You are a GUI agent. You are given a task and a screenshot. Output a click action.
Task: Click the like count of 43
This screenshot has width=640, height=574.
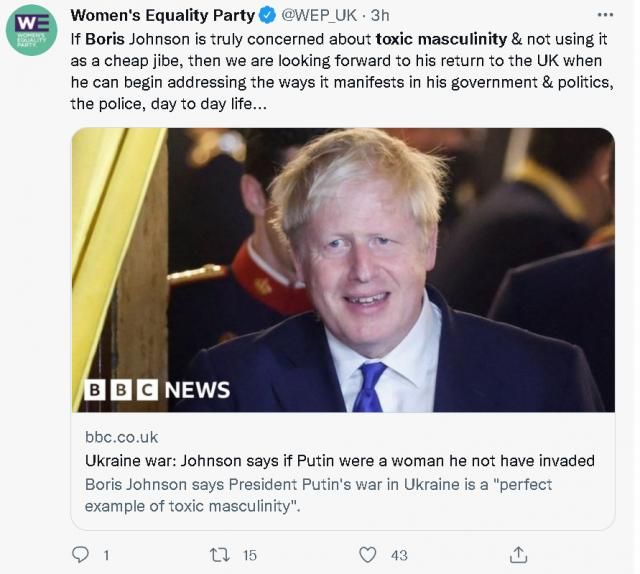[399, 554]
